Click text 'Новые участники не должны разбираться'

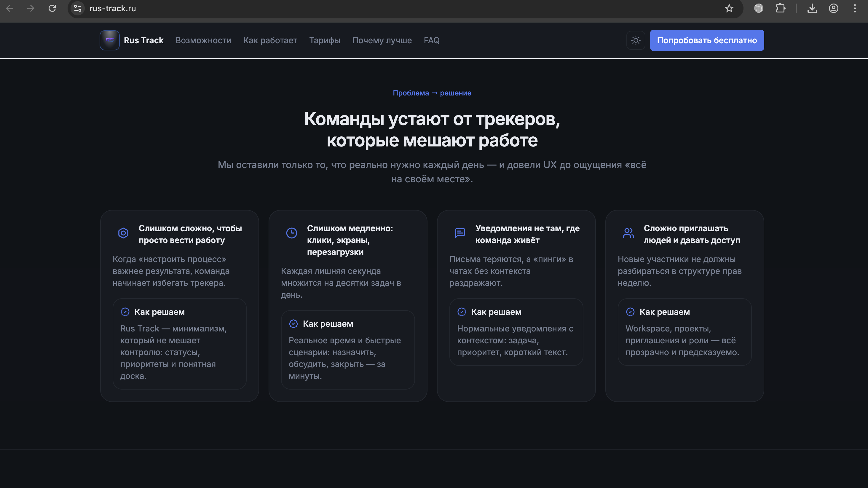click(x=680, y=271)
